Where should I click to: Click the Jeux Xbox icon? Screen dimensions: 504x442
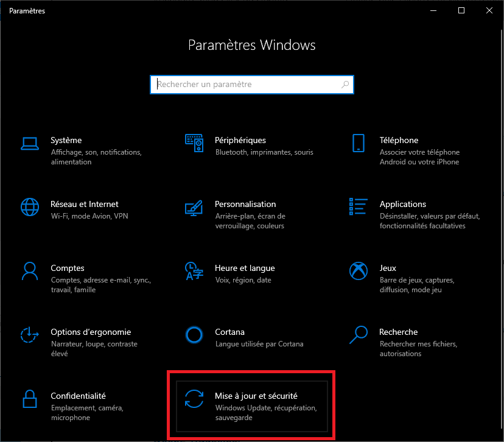click(359, 272)
